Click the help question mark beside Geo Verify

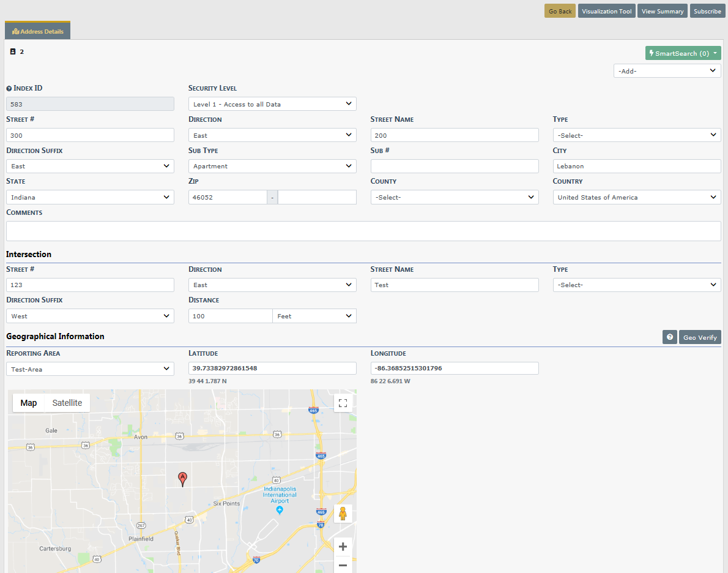[670, 337]
